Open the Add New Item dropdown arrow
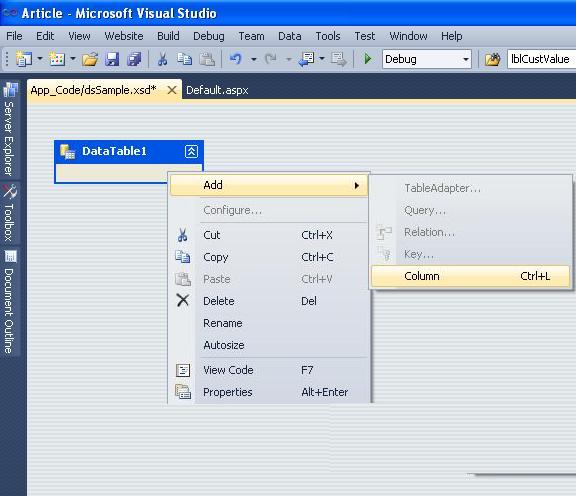Image resolution: width=576 pixels, height=496 pixels. click(x=73, y=59)
